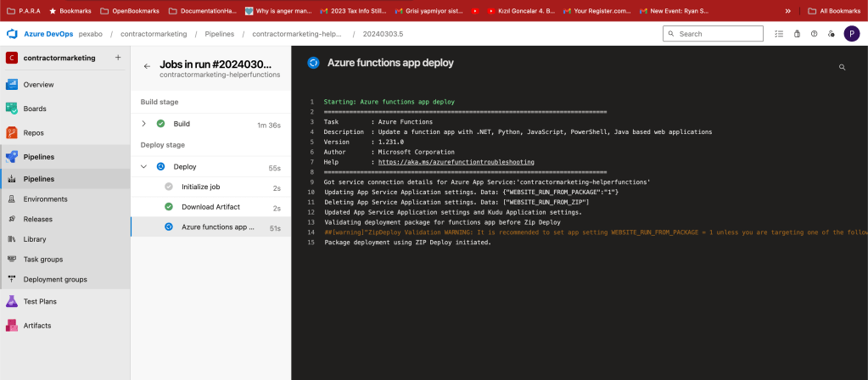Go back using the left arrow

point(147,66)
